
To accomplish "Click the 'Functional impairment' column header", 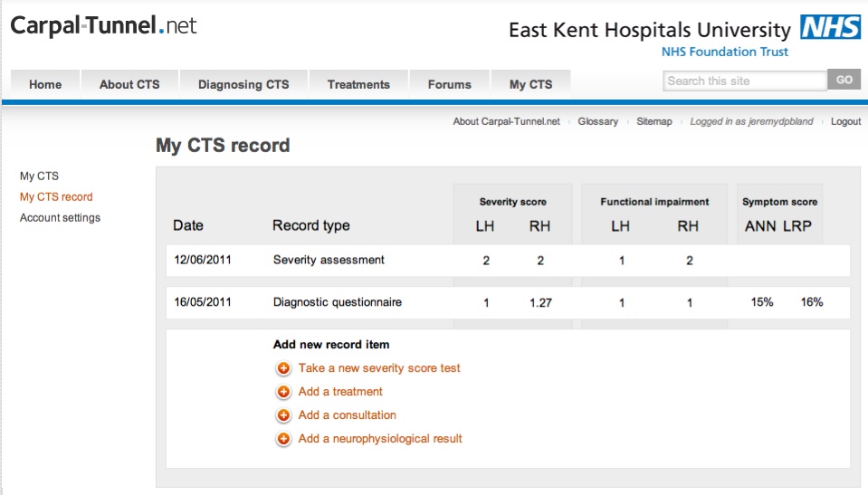I will tap(655, 202).
